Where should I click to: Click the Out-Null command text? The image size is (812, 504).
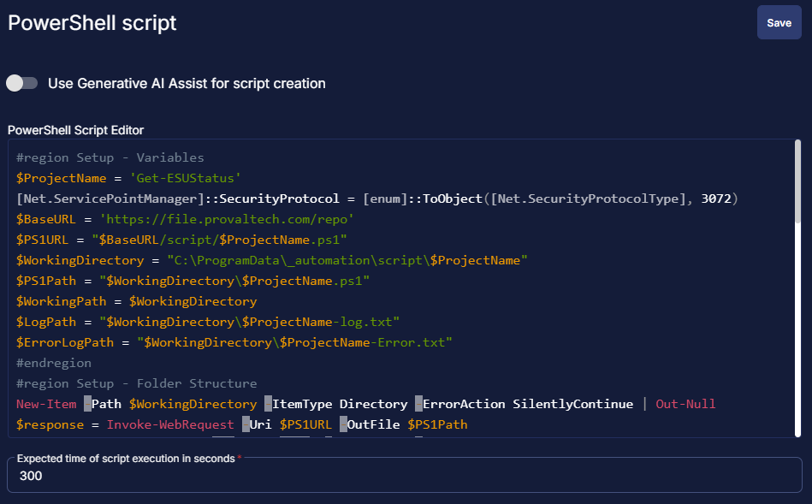coord(685,403)
